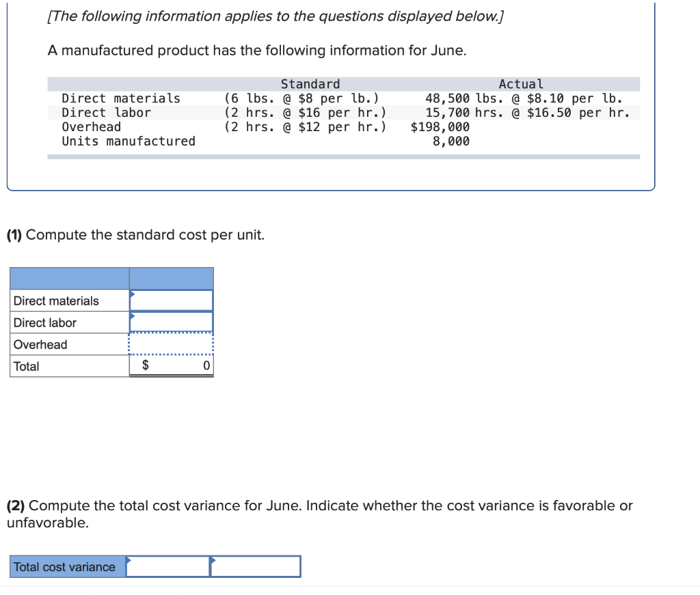Select the Total cost cell showing $ 0

coord(172,365)
